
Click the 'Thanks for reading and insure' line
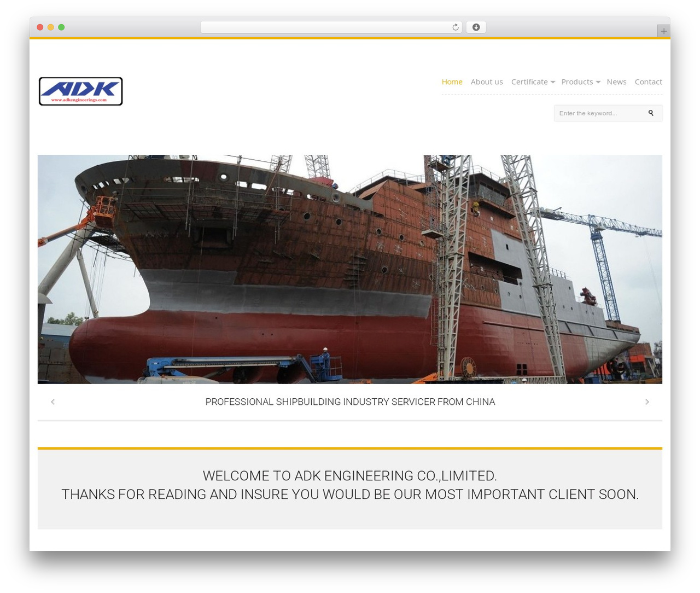(x=350, y=495)
